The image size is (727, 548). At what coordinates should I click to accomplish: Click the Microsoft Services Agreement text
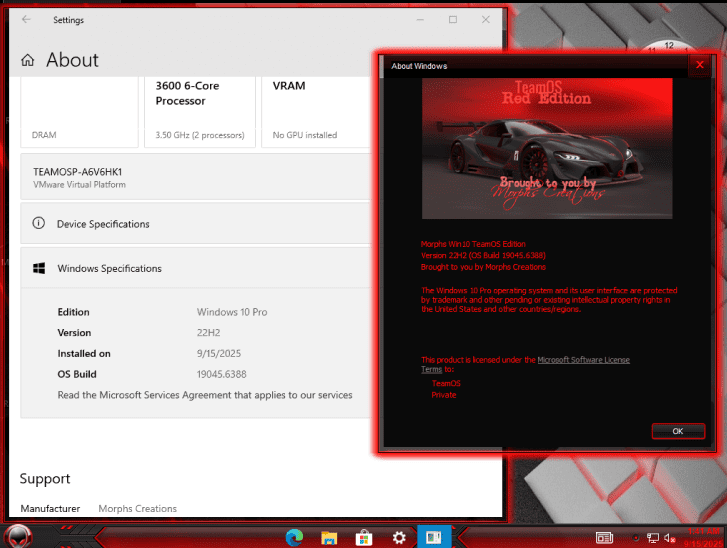[205, 395]
